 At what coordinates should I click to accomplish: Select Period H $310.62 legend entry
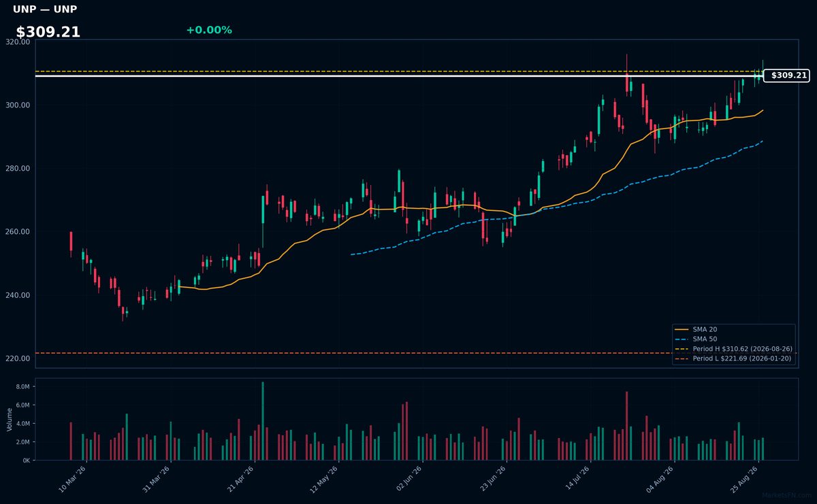(x=733, y=349)
